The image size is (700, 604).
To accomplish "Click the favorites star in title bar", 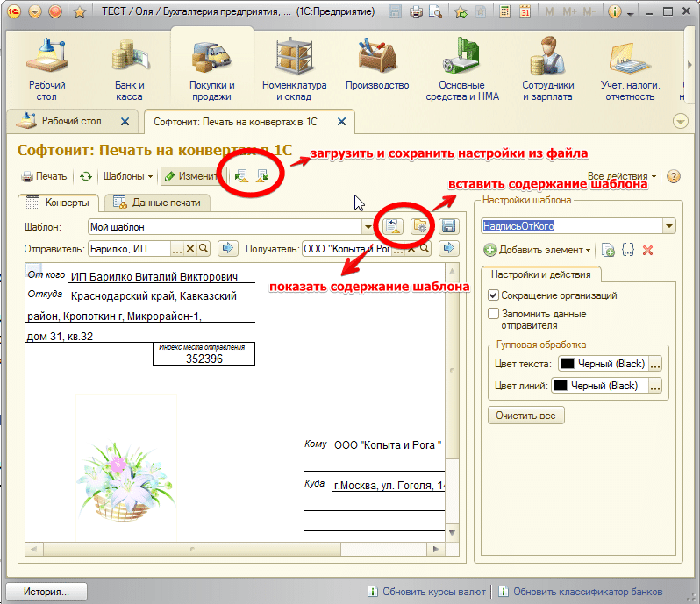I will (x=80, y=11).
